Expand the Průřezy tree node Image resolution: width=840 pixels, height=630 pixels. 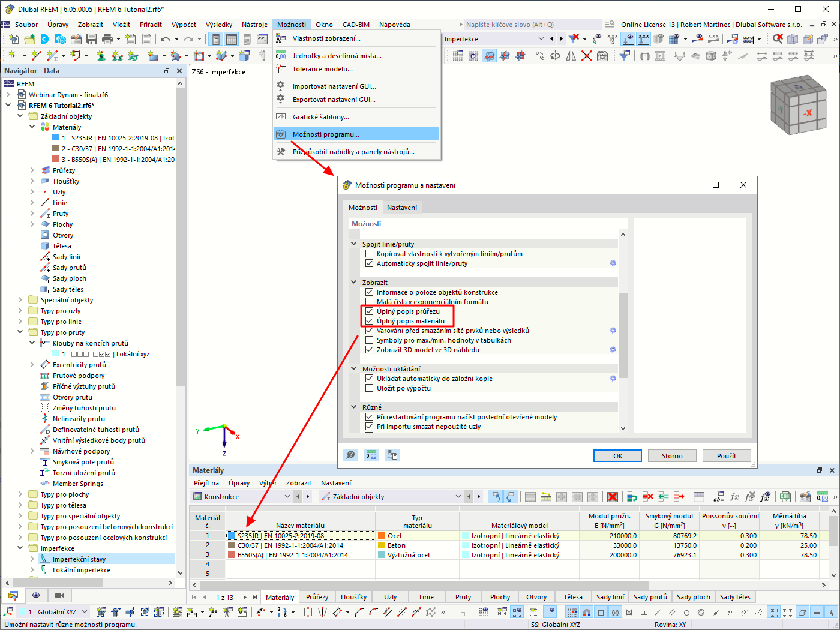[32, 170]
